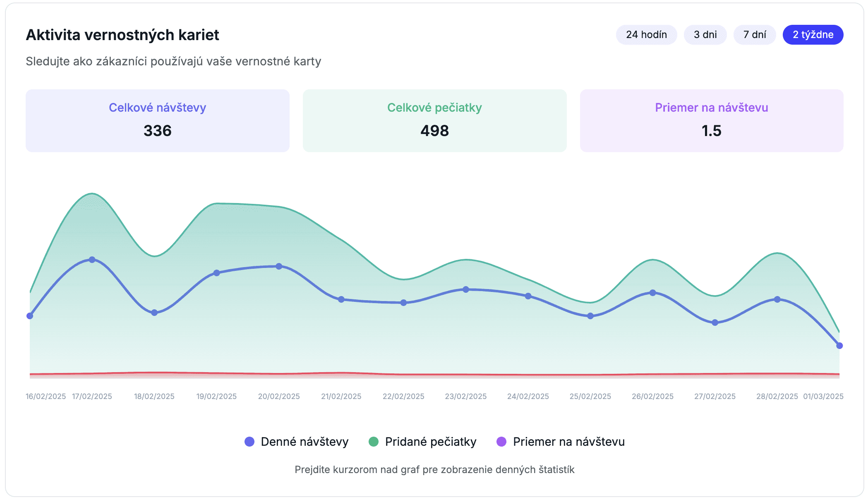Toggle the Pridané pečiatky legend label
This screenshot has height=502, width=868.
coord(431,442)
